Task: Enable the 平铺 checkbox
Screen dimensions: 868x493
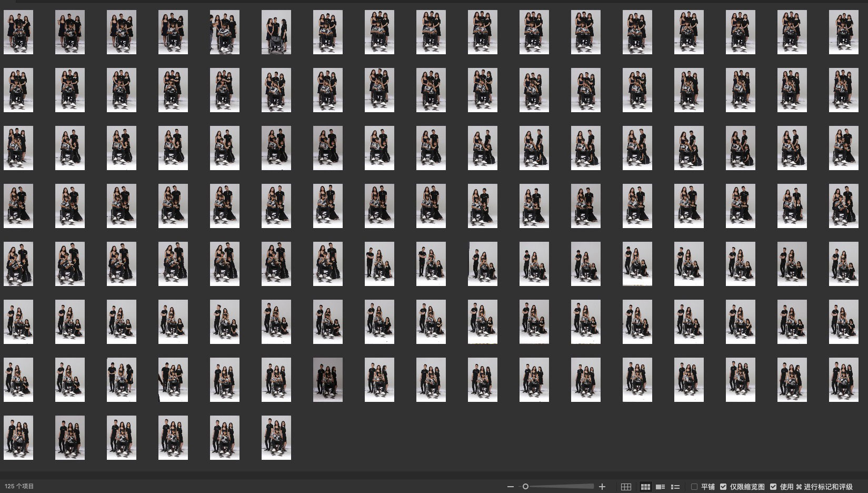Action: point(694,487)
